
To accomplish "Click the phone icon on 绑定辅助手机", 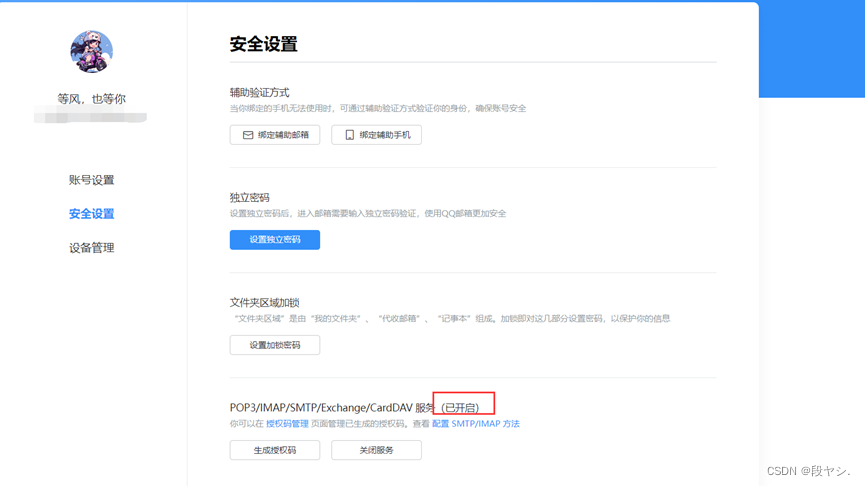I will pos(349,135).
